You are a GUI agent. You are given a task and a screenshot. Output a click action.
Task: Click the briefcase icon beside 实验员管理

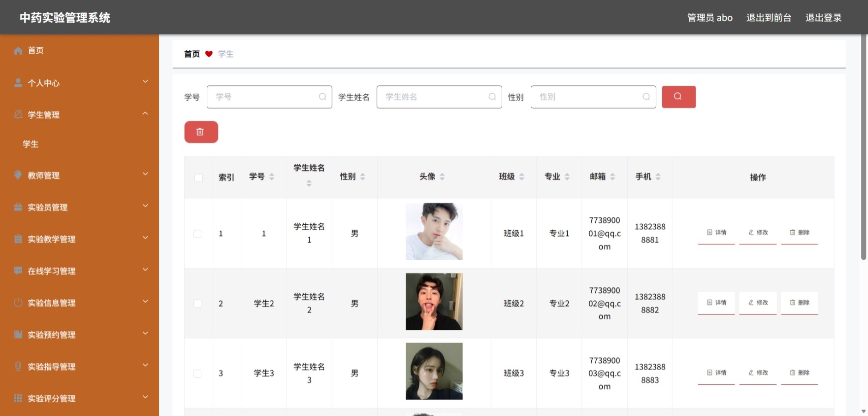[18, 207]
